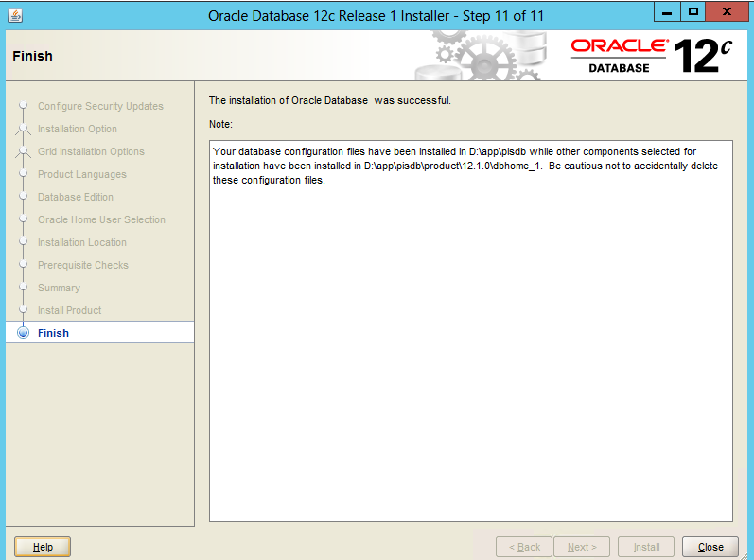Image resolution: width=754 pixels, height=560 pixels.
Task: Maximize the installer window
Action: [693, 11]
